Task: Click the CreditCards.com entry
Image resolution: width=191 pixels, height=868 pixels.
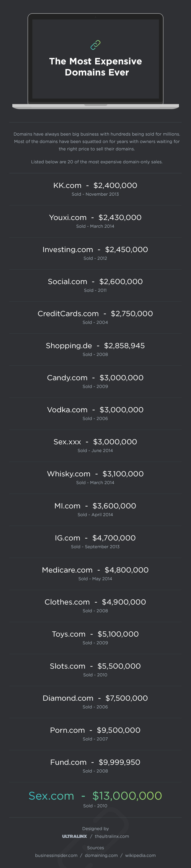Action: [95, 314]
